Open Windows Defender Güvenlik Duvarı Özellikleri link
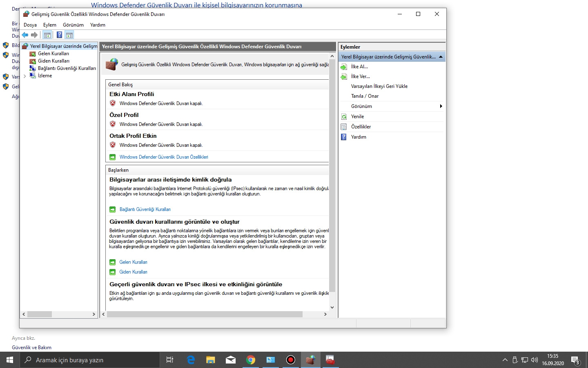This screenshot has width=588, height=368. [164, 157]
